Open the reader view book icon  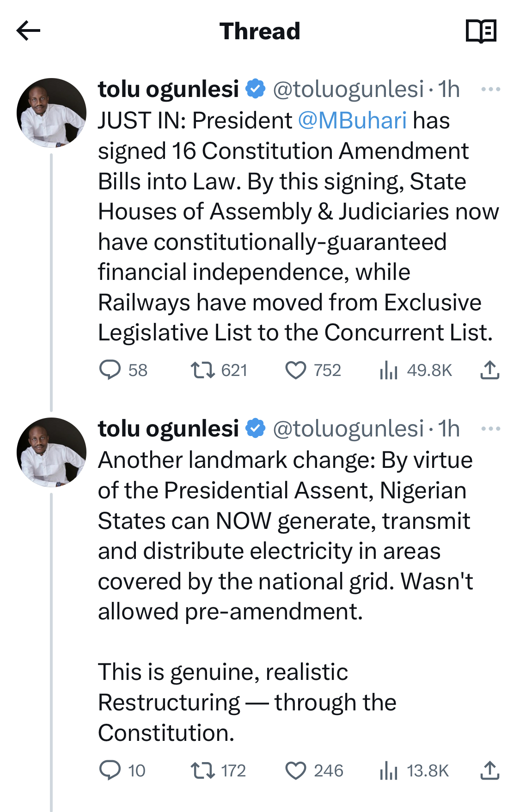(x=481, y=31)
